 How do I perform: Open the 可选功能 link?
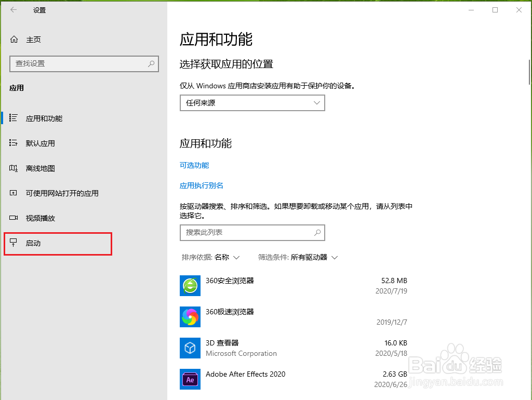(194, 165)
